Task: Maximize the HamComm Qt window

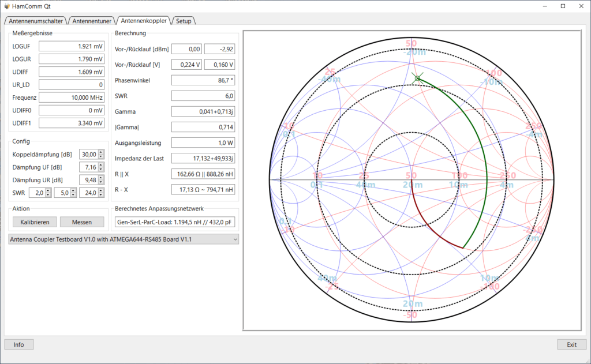Action: 563,6
